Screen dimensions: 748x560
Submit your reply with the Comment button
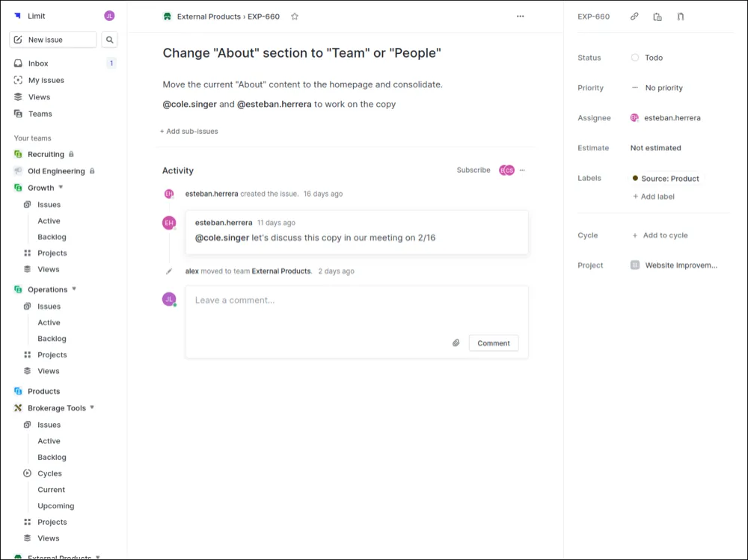click(x=493, y=342)
